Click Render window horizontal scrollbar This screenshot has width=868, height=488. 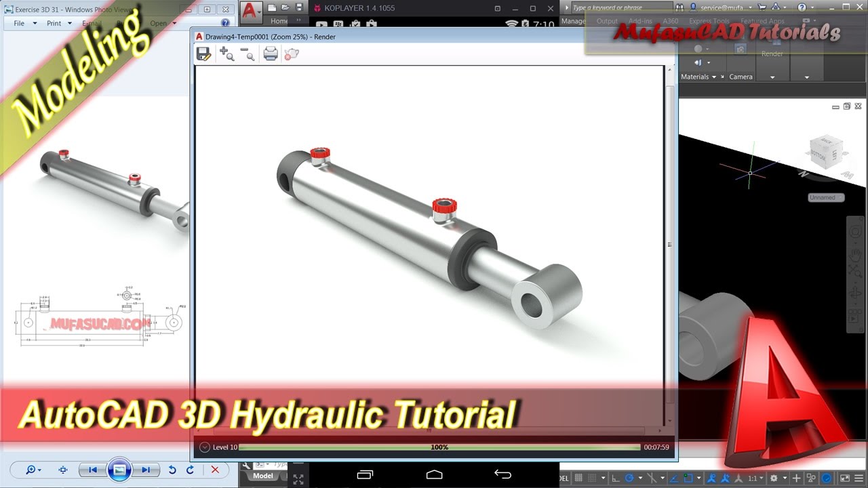429,430
